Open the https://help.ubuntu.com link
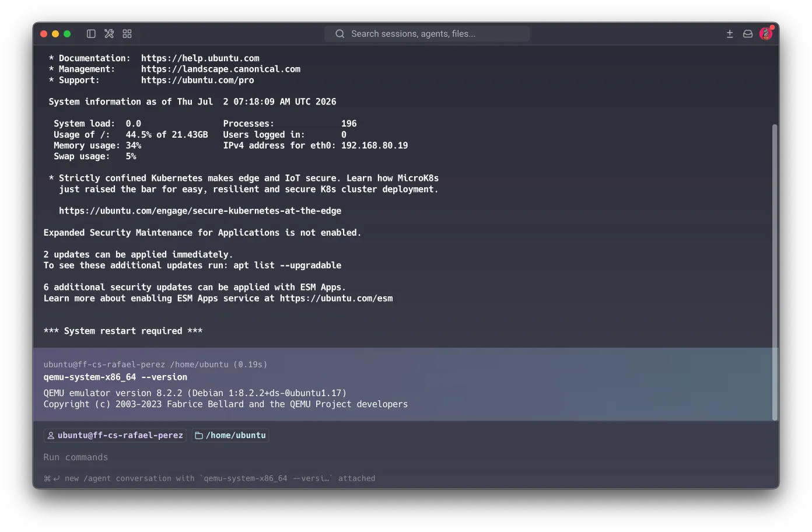 click(200, 58)
